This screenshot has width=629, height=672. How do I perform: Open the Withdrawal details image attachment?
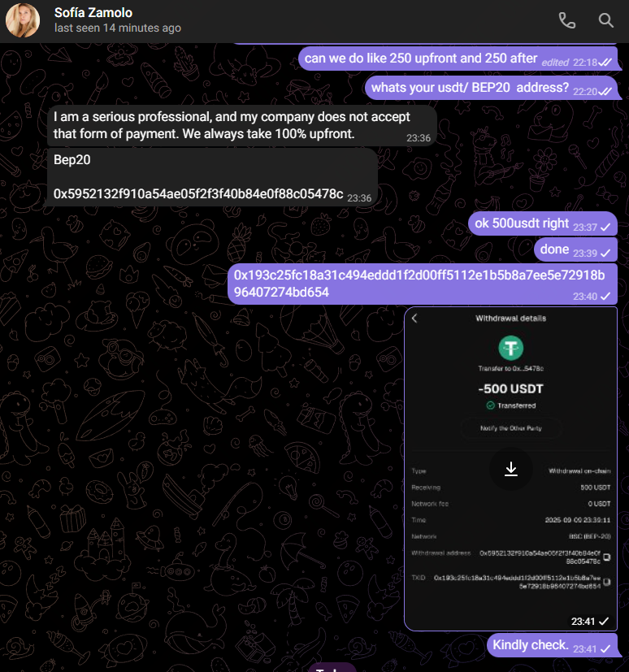510,469
